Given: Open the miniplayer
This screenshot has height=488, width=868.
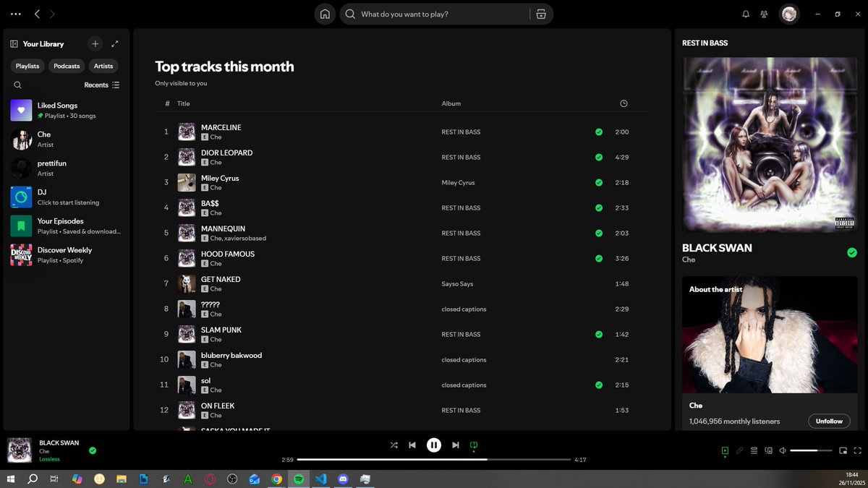Looking at the screenshot, I should [x=843, y=450].
